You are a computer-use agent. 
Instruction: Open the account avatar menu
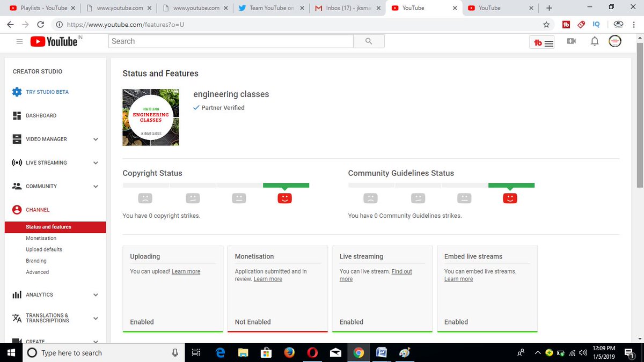tap(615, 41)
